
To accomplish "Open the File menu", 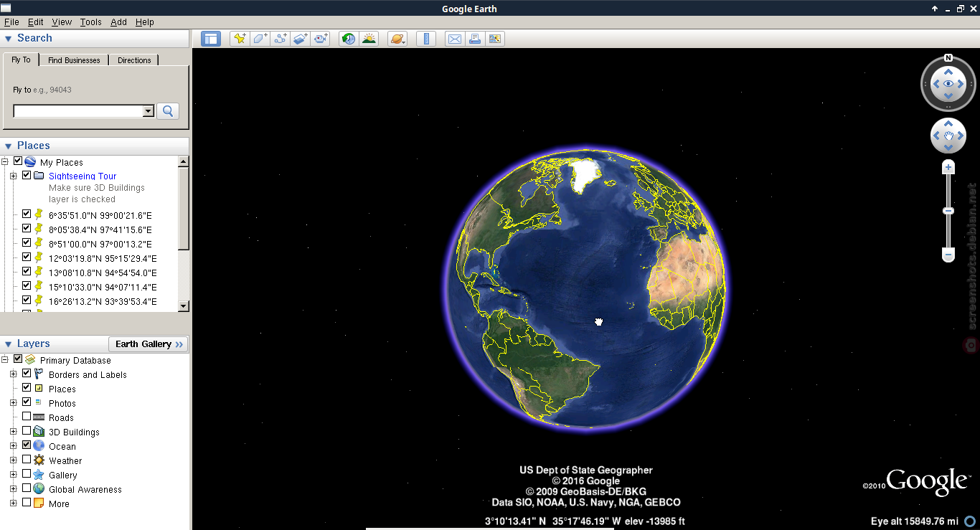I will 11,22.
